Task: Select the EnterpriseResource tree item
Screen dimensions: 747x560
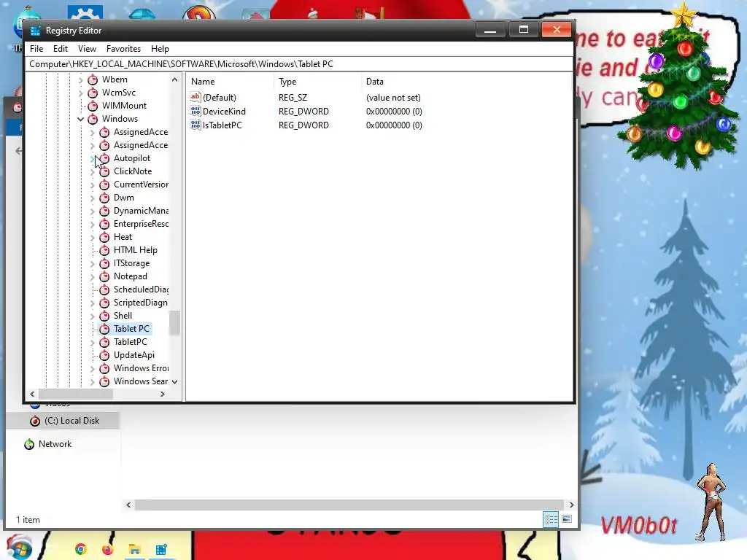Action: [141, 224]
